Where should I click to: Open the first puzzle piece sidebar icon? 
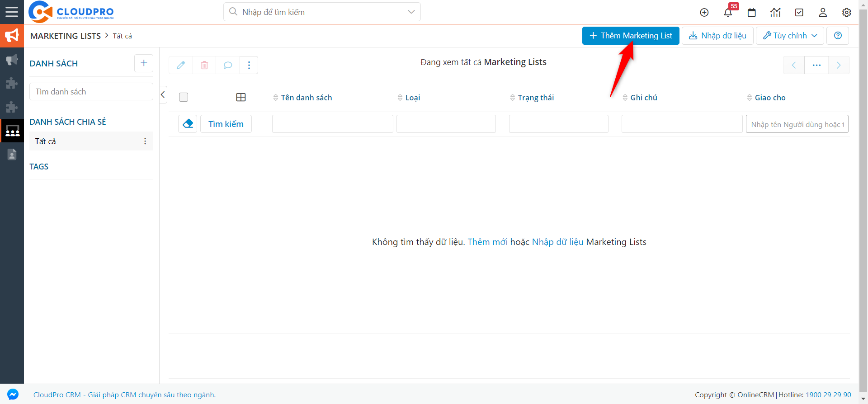pyautogui.click(x=12, y=83)
